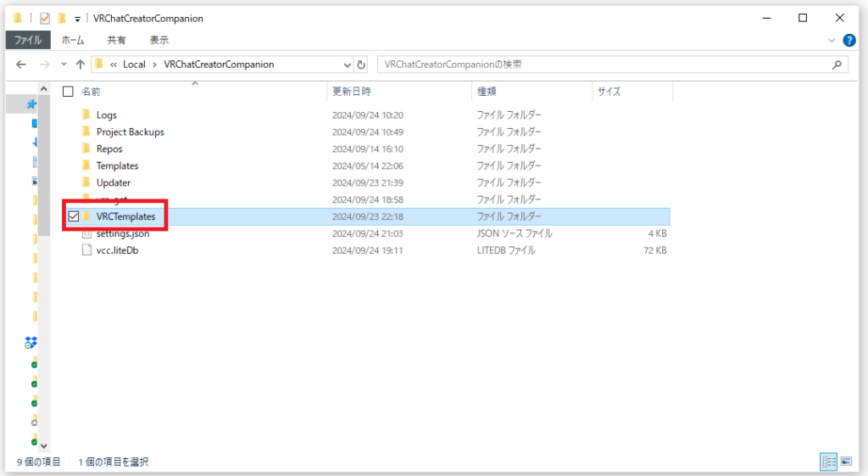Switch to large icons view layout

847,461
